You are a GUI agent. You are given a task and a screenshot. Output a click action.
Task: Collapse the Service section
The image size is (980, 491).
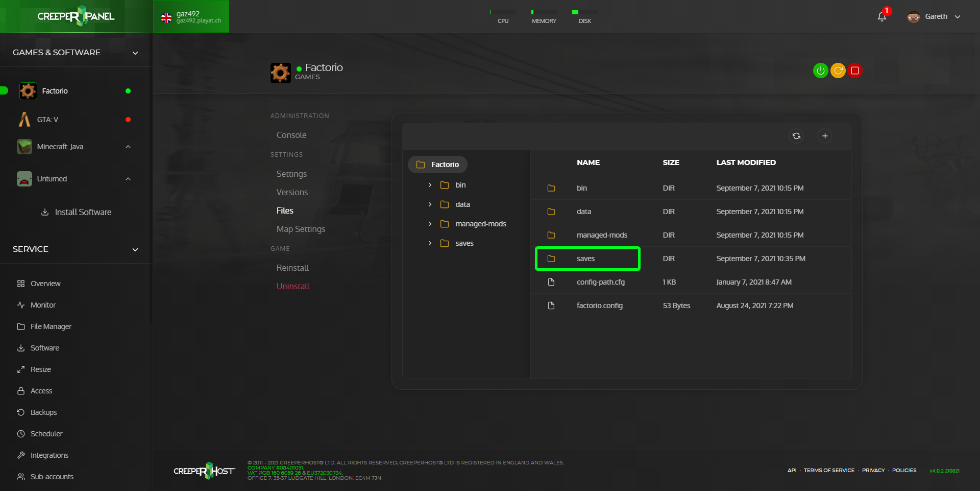pyautogui.click(x=135, y=250)
